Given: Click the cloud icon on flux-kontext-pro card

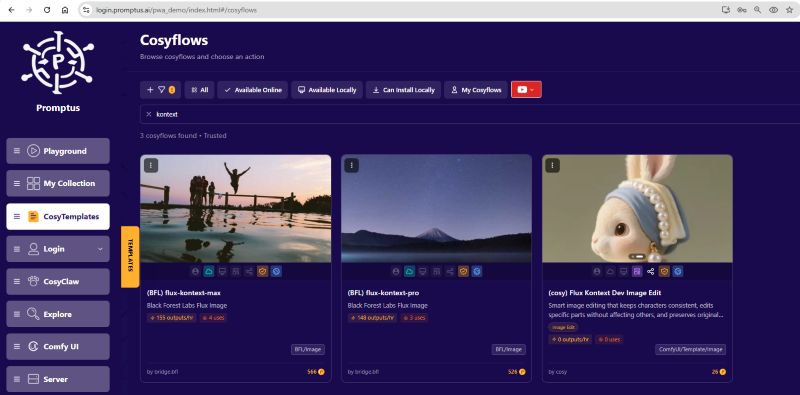Looking at the screenshot, I should coord(409,271).
